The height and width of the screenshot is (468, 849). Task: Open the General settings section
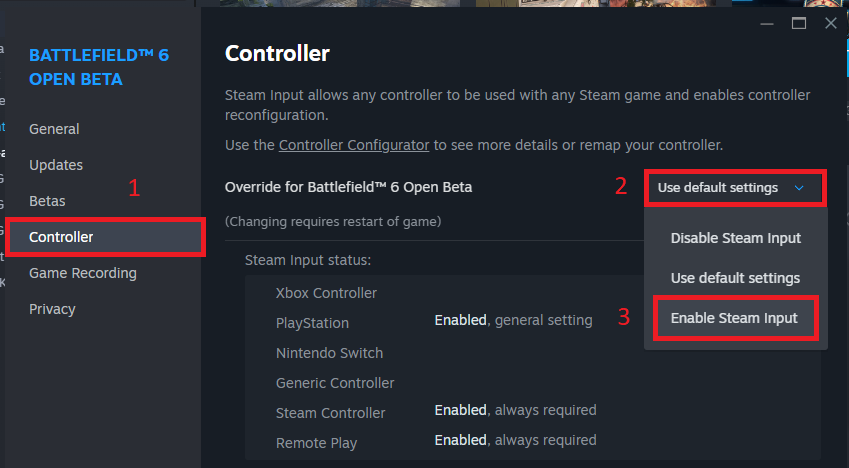pyautogui.click(x=54, y=129)
